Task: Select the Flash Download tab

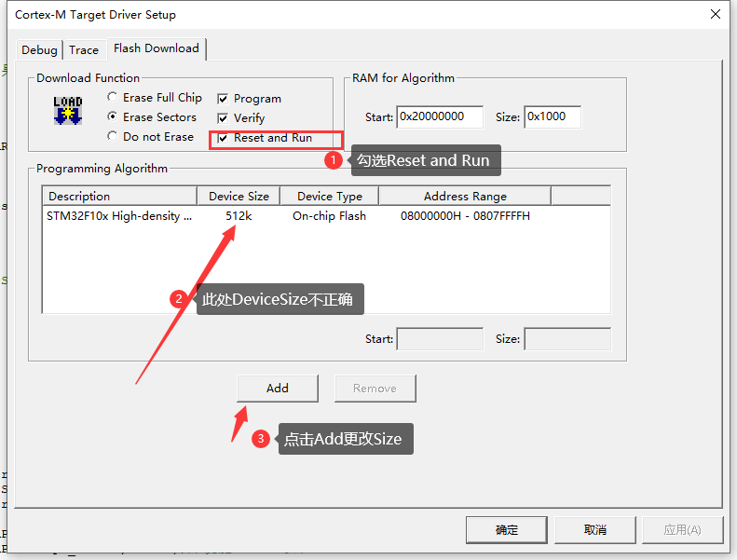Action: tap(156, 48)
